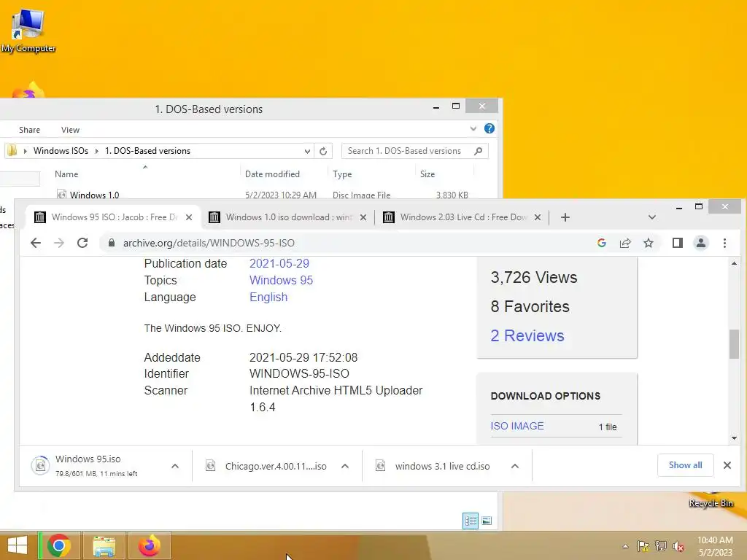Open Chrome side panel icon
Image resolution: width=747 pixels, height=560 pixels.
point(678,243)
